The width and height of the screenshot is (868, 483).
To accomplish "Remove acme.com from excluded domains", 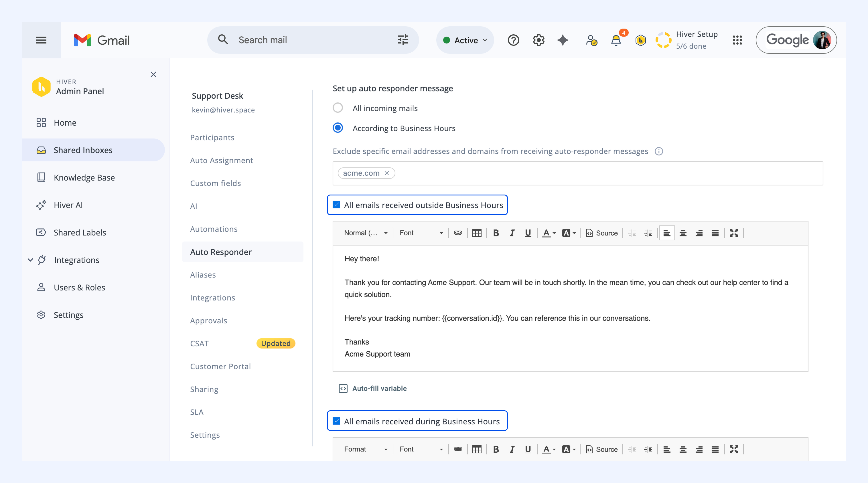I will (x=387, y=173).
